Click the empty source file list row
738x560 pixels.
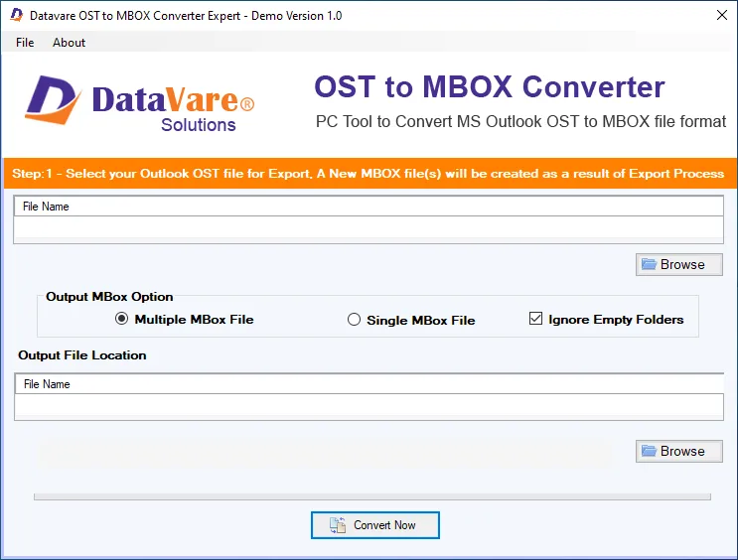[x=369, y=229]
